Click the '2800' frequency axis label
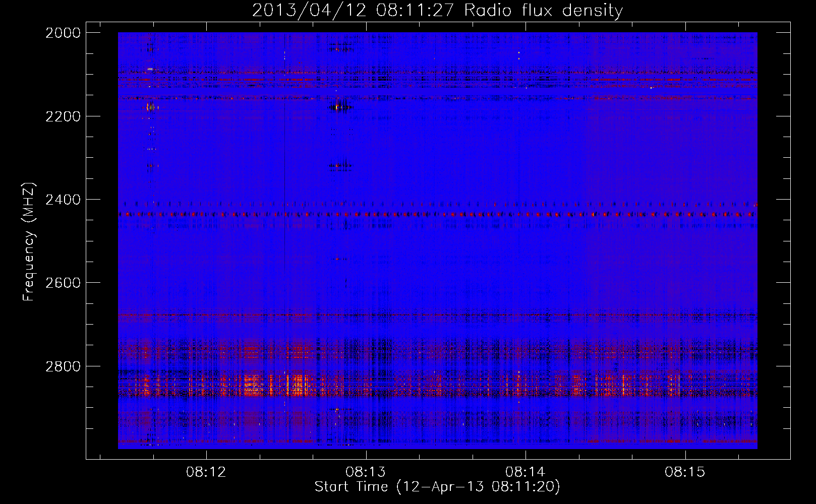The height and width of the screenshot is (504, 816). [63, 366]
